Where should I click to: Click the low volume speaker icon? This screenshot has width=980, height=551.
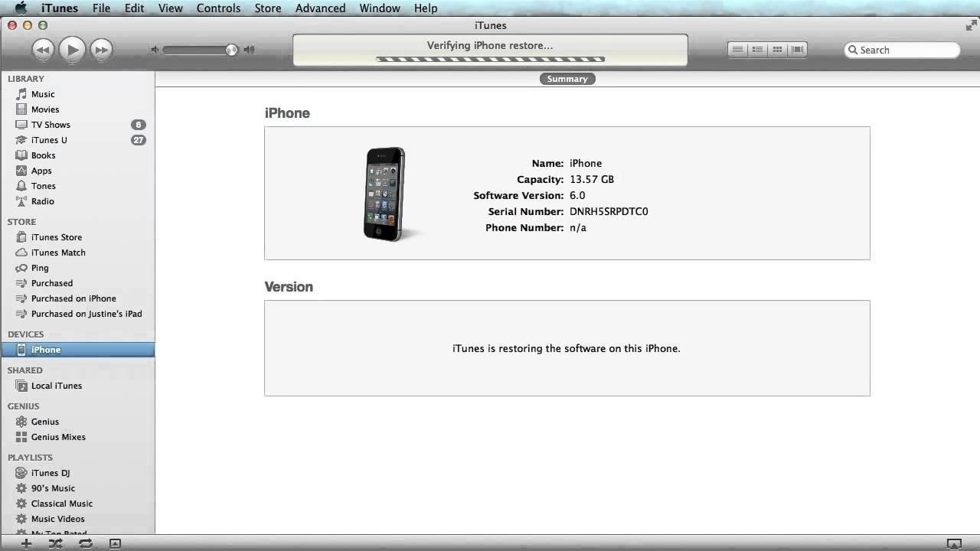click(155, 50)
